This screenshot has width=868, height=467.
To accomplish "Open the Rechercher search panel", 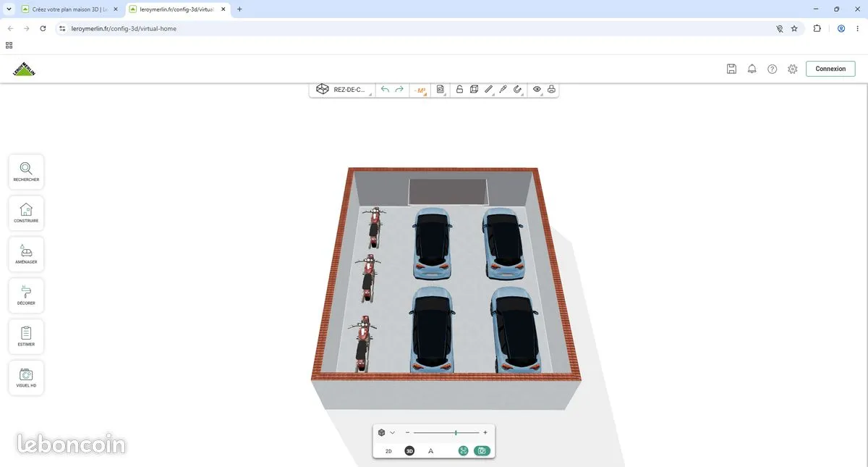I will [x=26, y=172].
